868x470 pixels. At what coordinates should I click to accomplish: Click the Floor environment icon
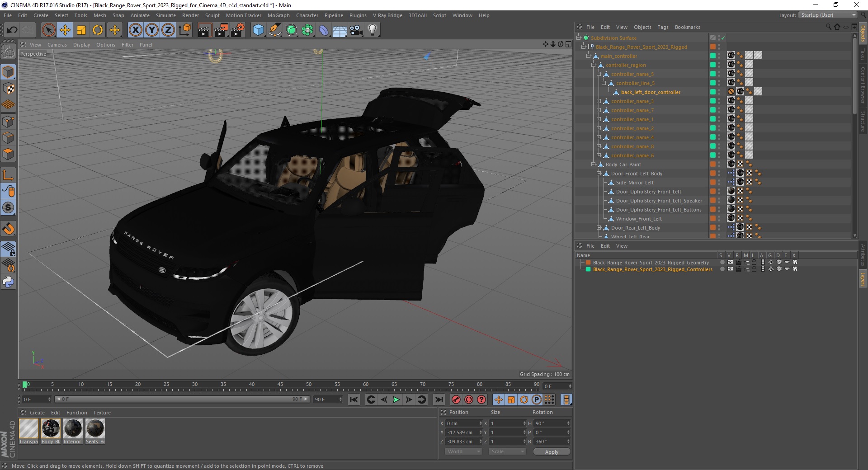pyautogui.click(x=340, y=30)
